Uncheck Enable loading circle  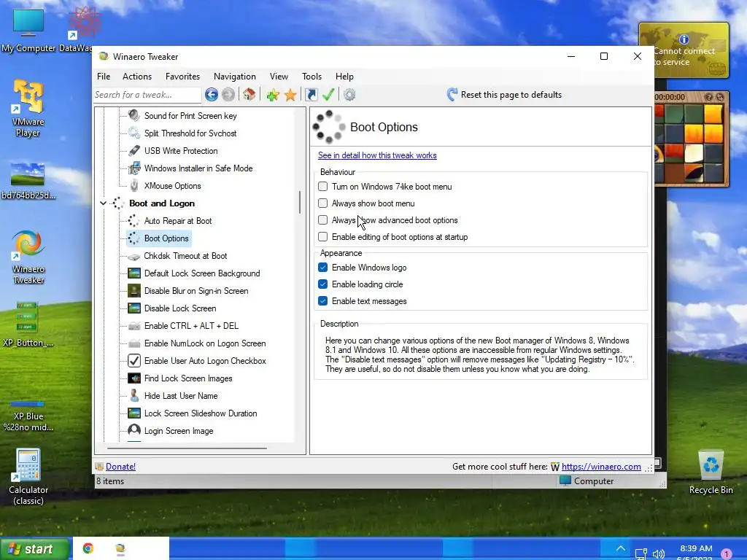[323, 284]
